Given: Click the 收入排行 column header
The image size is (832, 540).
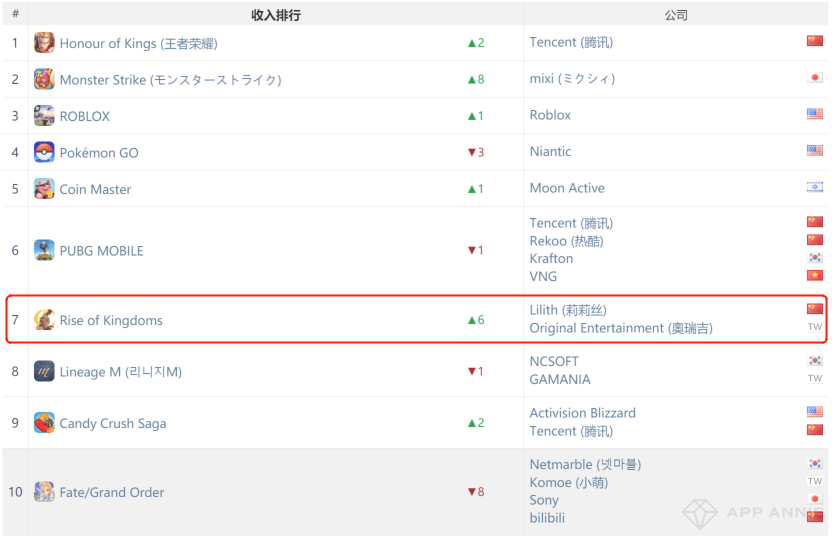Looking at the screenshot, I should 275,15.
